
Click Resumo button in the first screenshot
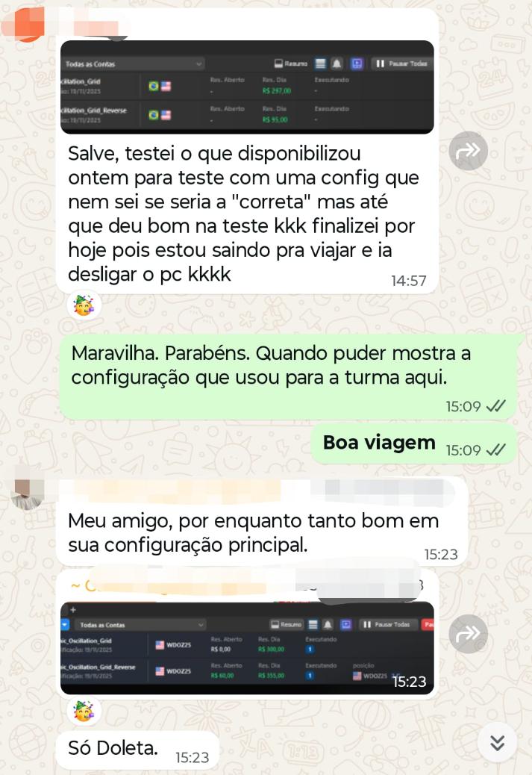[291, 63]
